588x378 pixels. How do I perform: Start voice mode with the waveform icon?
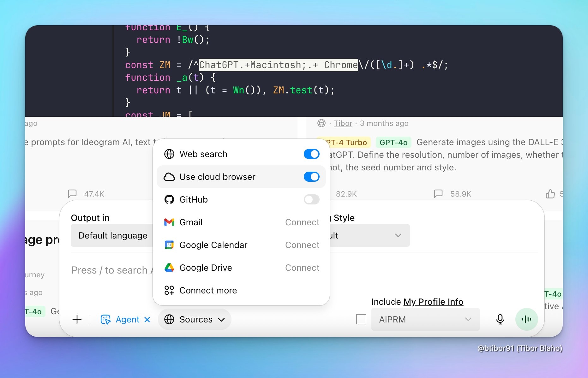[x=526, y=319]
